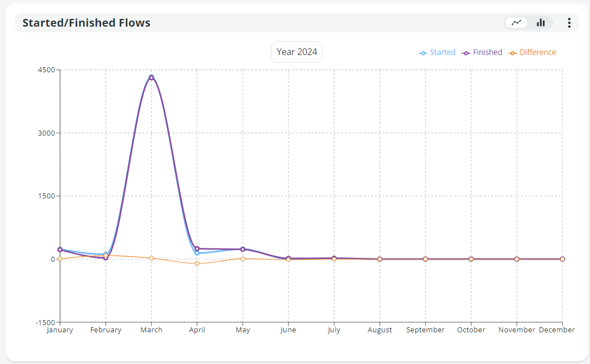
Task: Click the February data point
Action: tap(106, 257)
